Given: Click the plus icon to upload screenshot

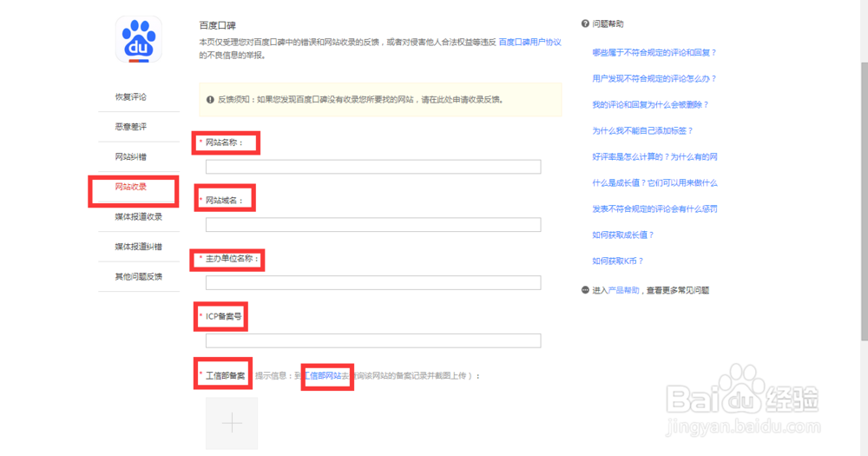Looking at the screenshot, I should (x=232, y=423).
